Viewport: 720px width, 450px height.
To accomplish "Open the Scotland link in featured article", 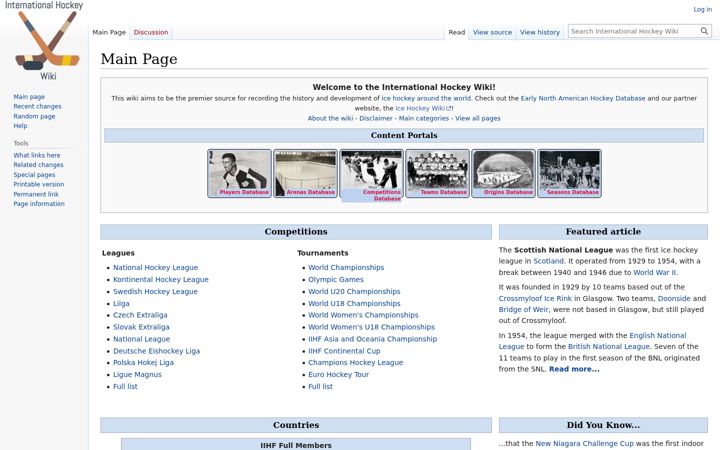I will (548, 261).
